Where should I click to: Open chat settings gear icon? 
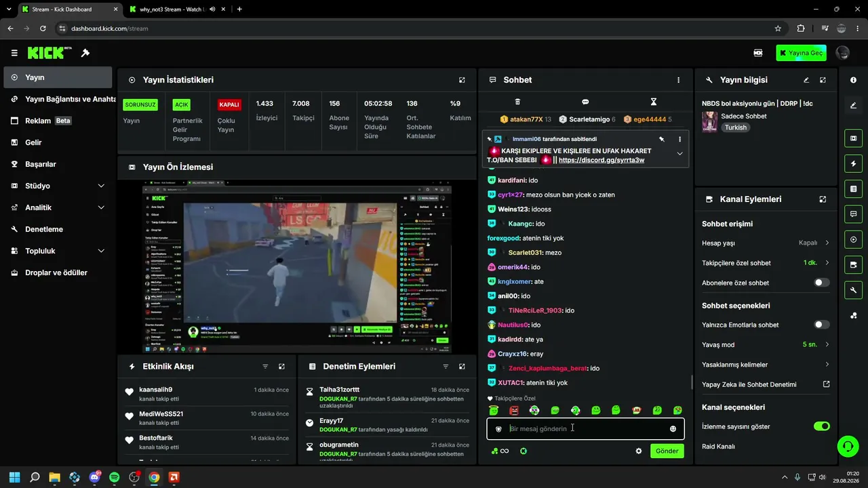pyautogui.click(x=638, y=451)
